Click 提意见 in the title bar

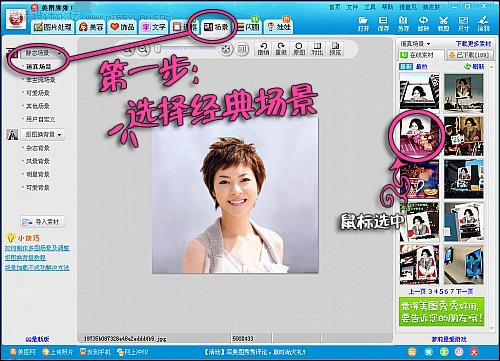click(x=408, y=7)
